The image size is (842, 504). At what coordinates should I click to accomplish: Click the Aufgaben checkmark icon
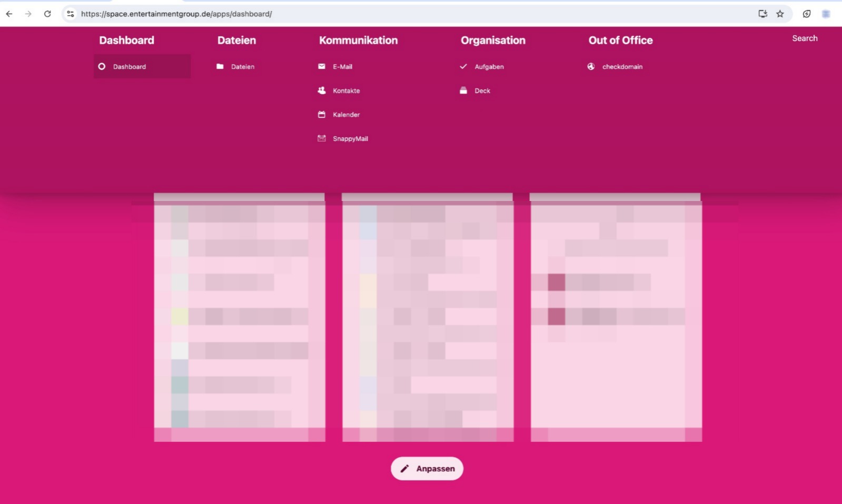click(463, 66)
